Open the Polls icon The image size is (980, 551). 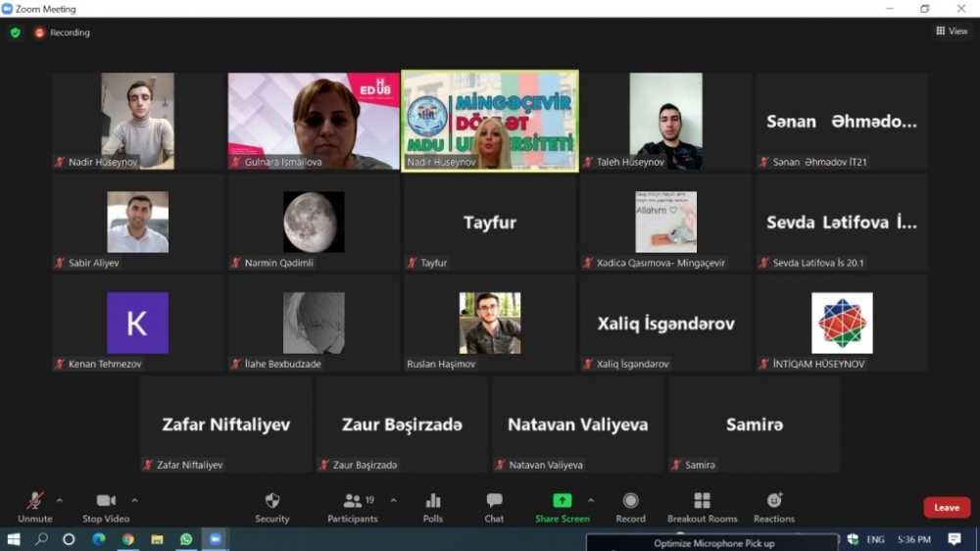433,506
